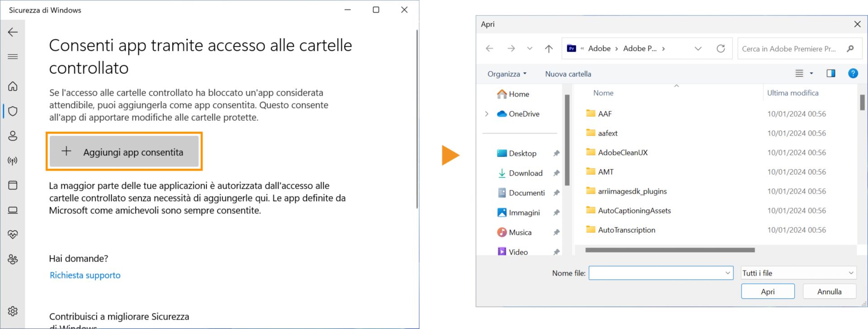
Task: Unpin Desktop using its pin icon
Action: pos(557,153)
